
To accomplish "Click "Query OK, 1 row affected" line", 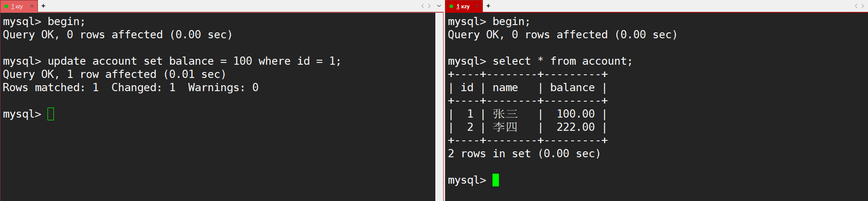I will 114,74.
